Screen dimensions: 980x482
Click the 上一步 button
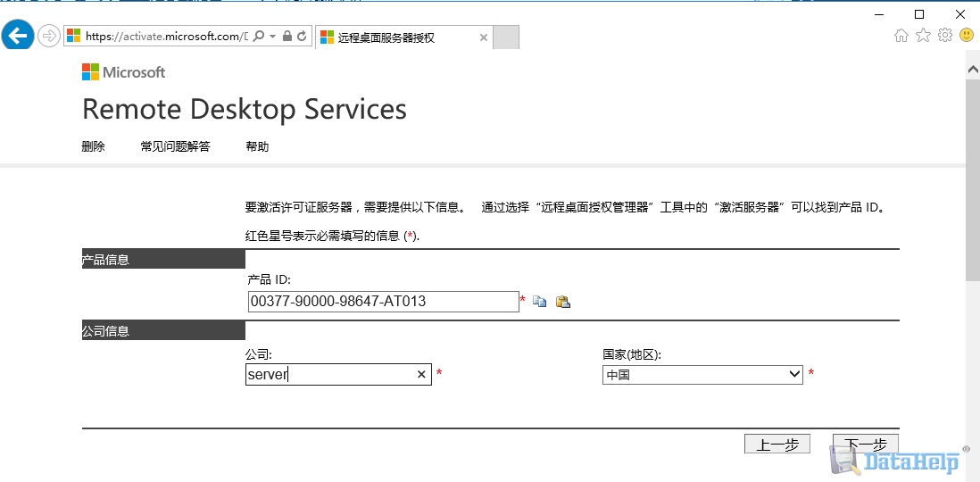[x=777, y=444]
